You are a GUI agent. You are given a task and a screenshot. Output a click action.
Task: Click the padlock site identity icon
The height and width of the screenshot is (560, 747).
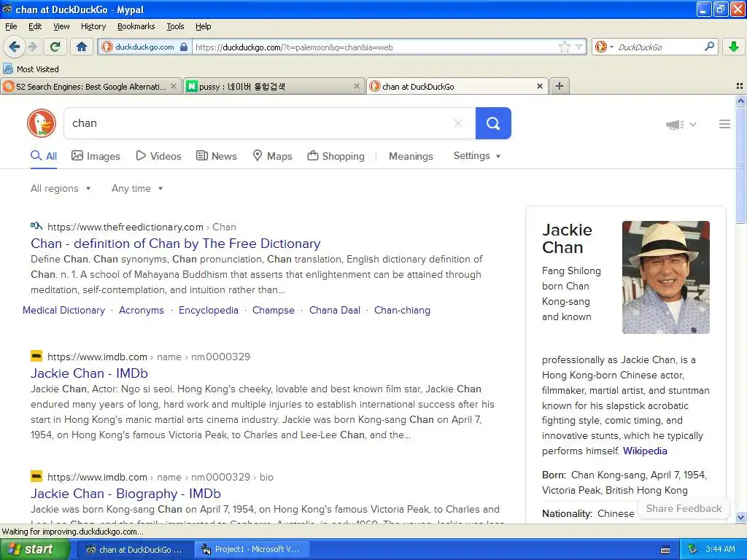[x=184, y=47]
